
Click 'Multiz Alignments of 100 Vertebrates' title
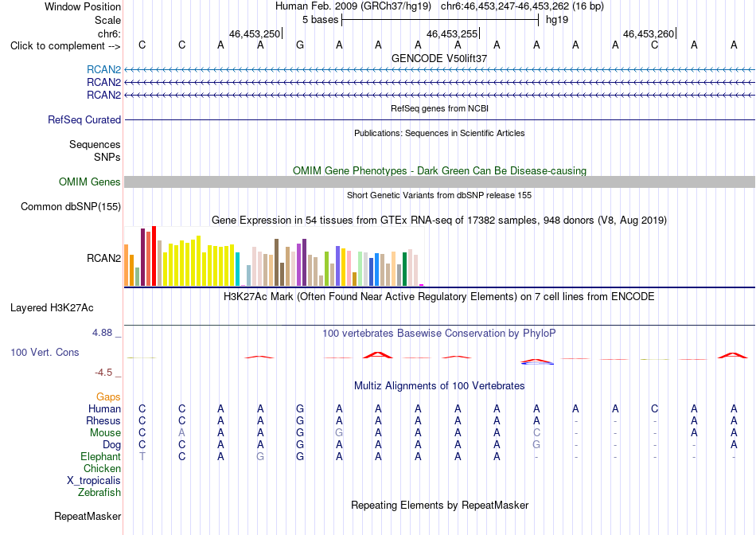tap(439, 386)
